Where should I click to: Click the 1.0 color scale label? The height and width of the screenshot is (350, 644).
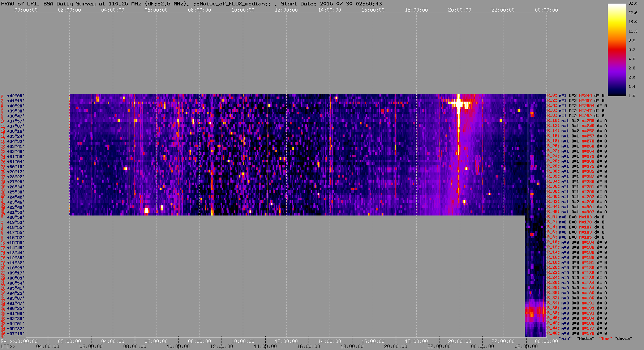point(632,96)
